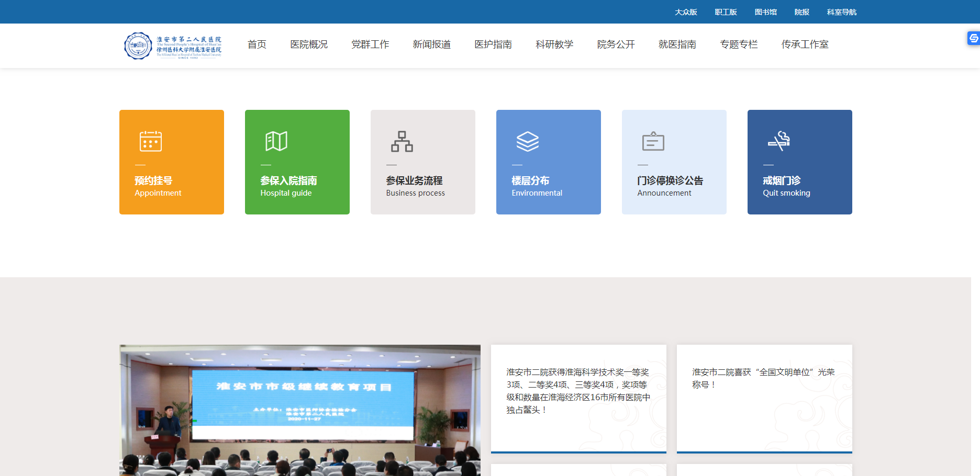The height and width of the screenshot is (476, 980).
Task: Select 新闻报道 in the navigation bar
Action: [x=431, y=44]
